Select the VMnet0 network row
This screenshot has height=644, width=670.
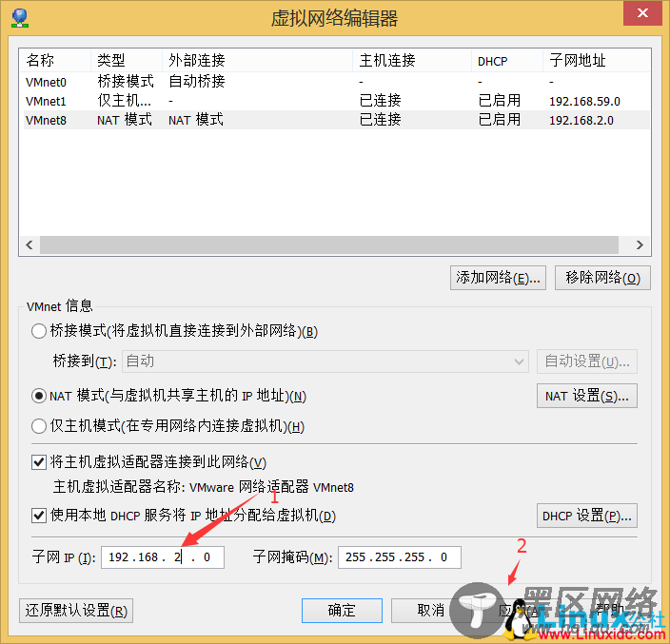click(337, 82)
